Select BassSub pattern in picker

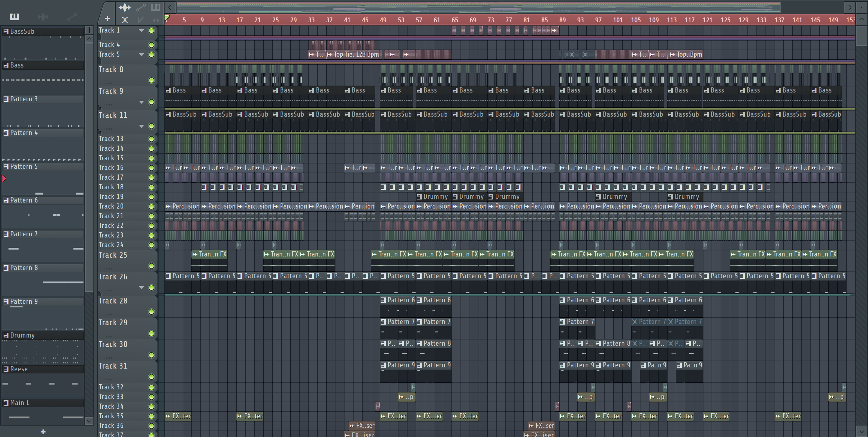tap(43, 31)
